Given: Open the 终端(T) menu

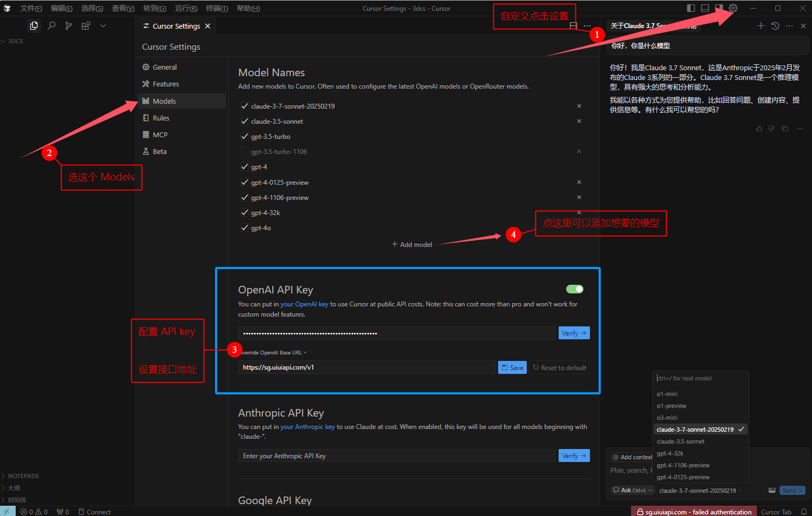Looking at the screenshot, I should [217, 8].
